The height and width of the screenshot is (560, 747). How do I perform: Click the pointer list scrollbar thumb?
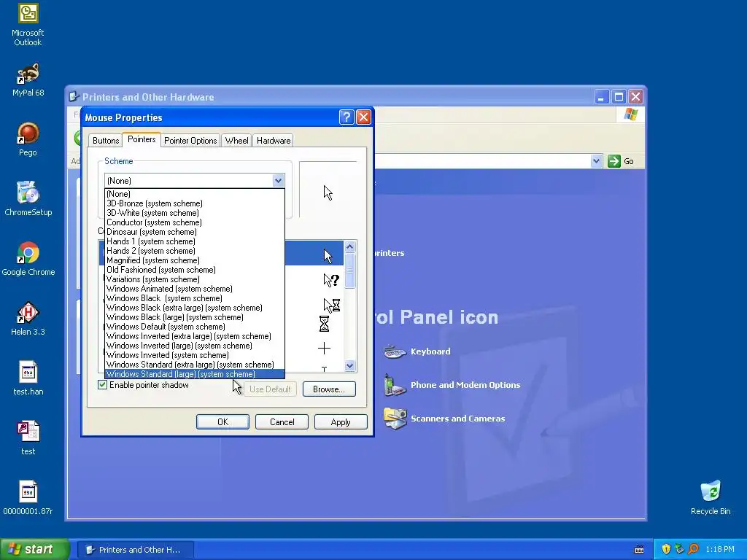349,270
